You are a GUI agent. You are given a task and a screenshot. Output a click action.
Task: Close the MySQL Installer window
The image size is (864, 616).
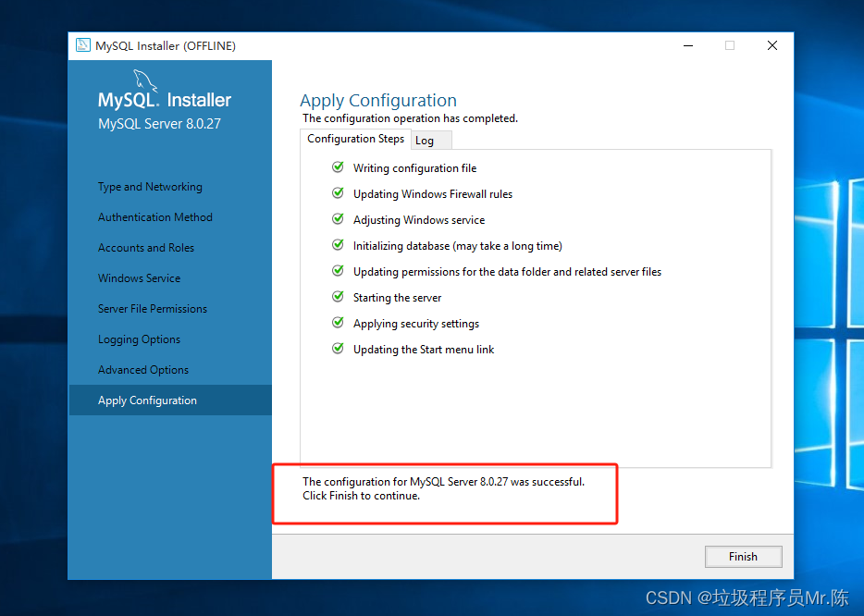coord(772,45)
